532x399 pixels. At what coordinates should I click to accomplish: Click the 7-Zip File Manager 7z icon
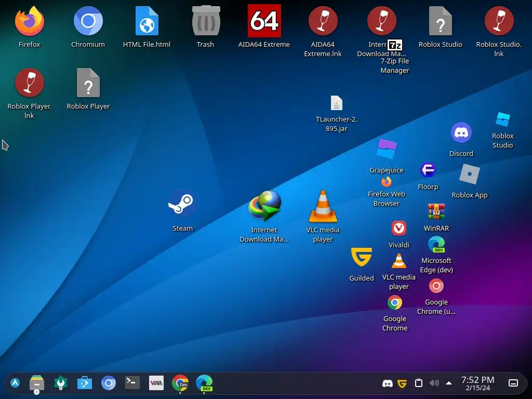[395, 45]
